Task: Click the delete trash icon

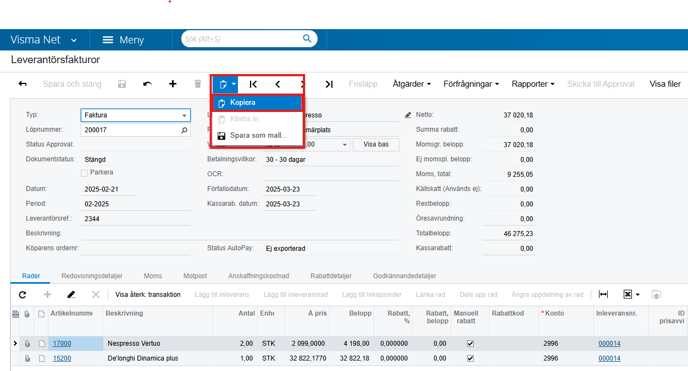Action: (198, 84)
